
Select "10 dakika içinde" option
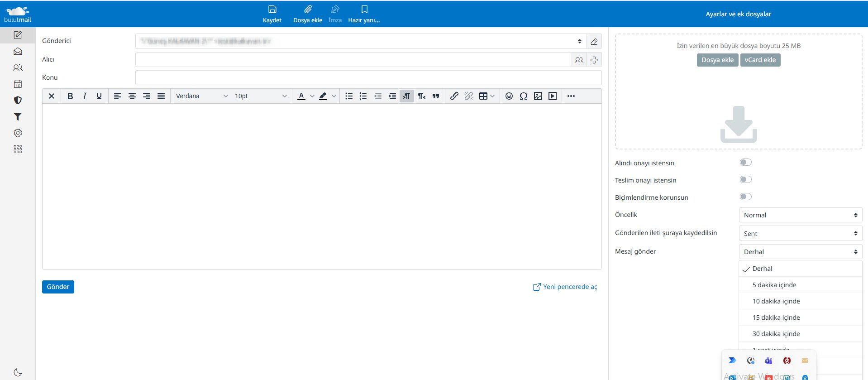[776, 301]
